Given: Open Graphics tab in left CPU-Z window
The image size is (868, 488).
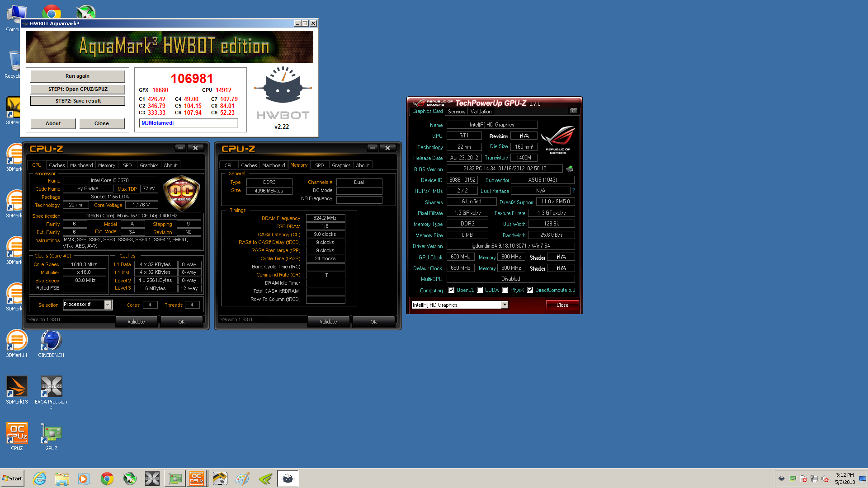Looking at the screenshot, I should point(149,165).
